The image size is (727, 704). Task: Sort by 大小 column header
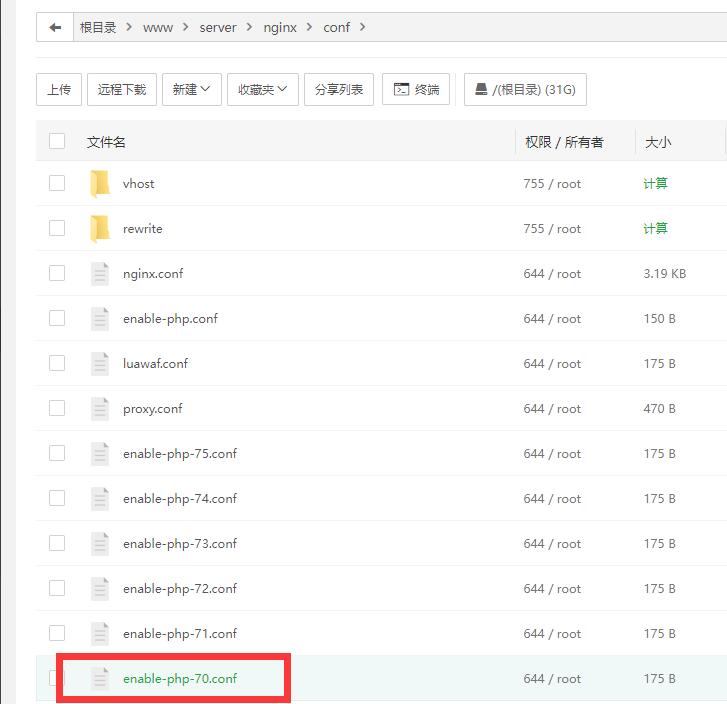[658, 142]
